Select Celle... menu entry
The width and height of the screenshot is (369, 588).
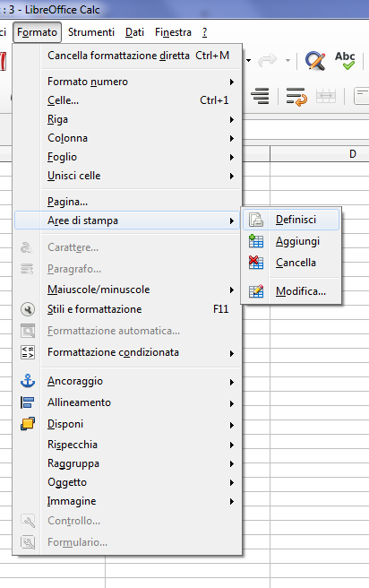(x=127, y=100)
